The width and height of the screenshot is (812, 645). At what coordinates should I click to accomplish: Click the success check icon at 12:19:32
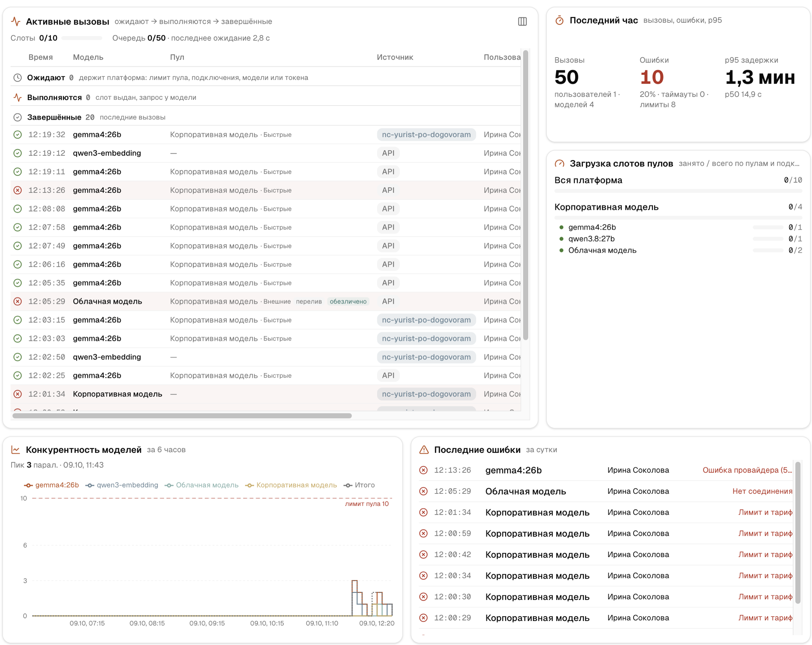click(17, 134)
